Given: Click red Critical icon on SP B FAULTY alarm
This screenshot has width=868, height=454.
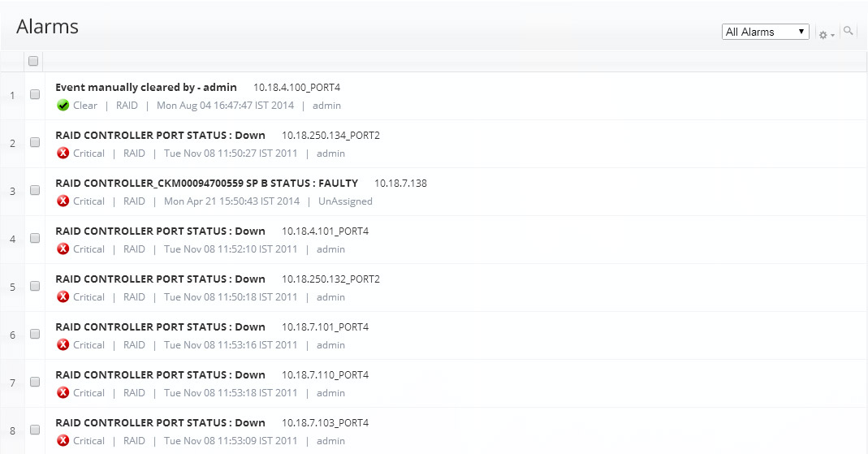Looking at the screenshot, I should point(63,201).
